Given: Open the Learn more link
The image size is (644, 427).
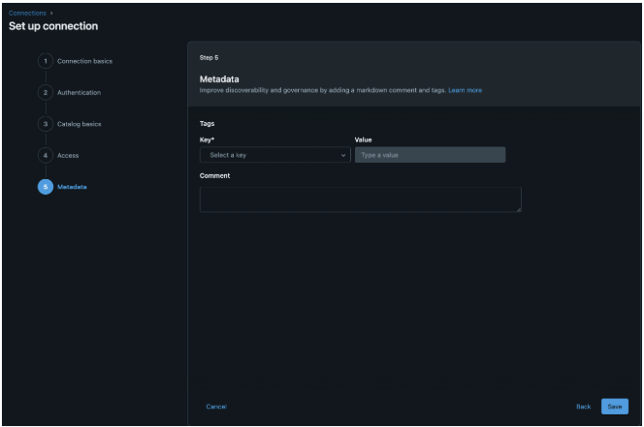Looking at the screenshot, I should (465, 90).
